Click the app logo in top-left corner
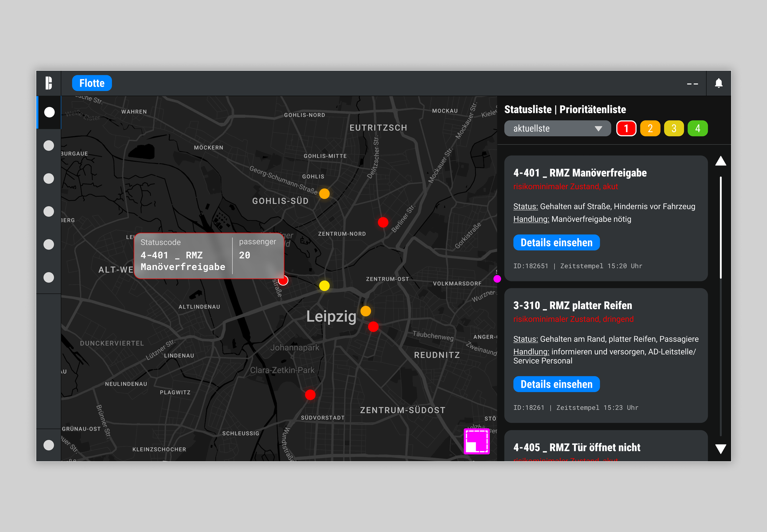The image size is (767, 532). 49,83
